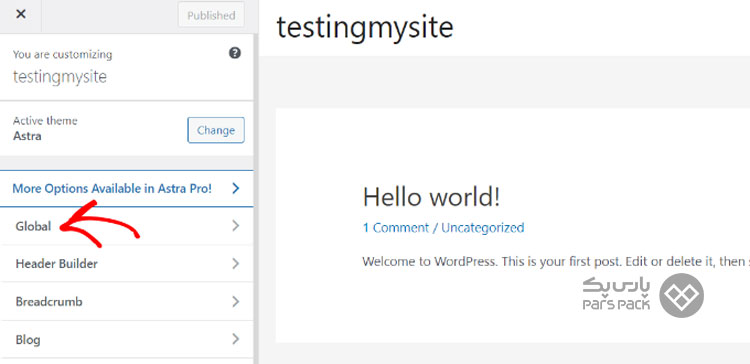Click the 'Active theme' label
The width and height of the screenshot is (750, 364).
point(45,121)
